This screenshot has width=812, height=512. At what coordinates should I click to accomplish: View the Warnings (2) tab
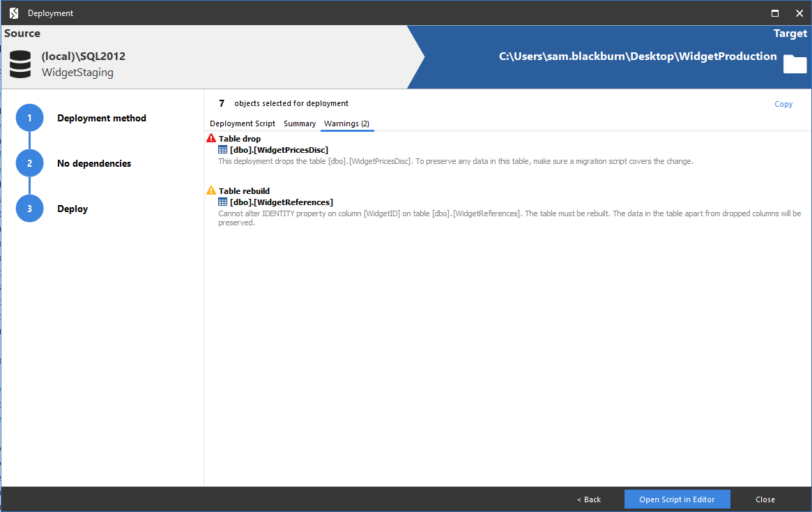click(347, 123)
